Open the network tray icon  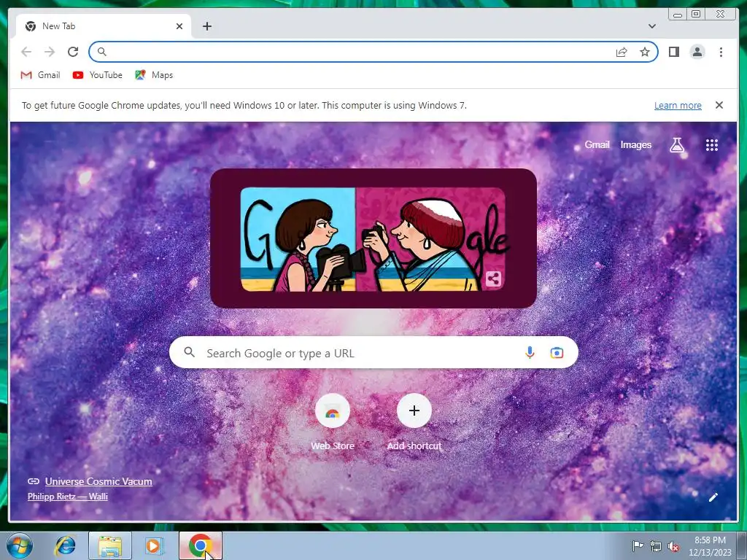(656, 546)
